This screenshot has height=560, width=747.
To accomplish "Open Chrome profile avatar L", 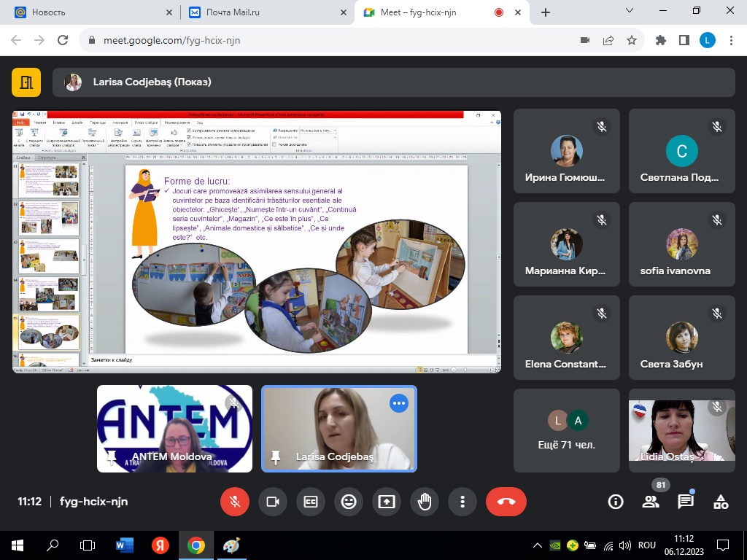I will coord(708,41).
